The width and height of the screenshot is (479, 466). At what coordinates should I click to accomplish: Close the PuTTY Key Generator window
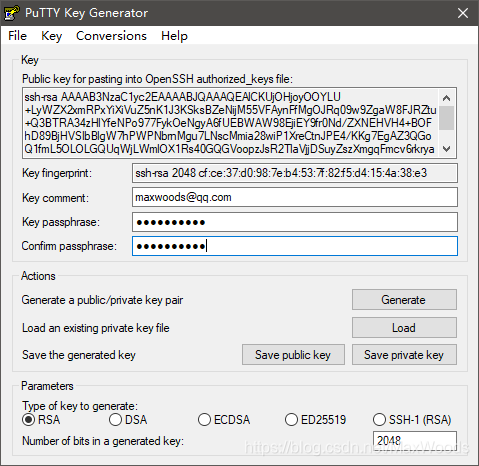(x=463, y=13)
